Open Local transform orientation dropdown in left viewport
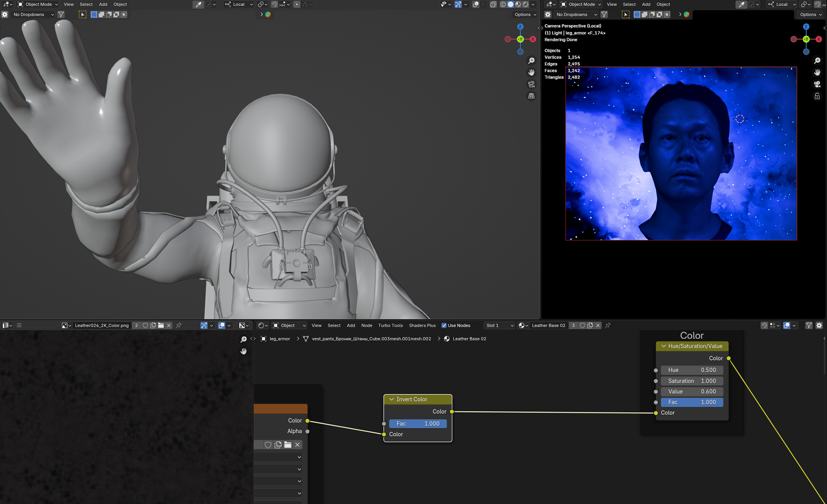This screenshot has width=827, height=504. coord(239,4)
